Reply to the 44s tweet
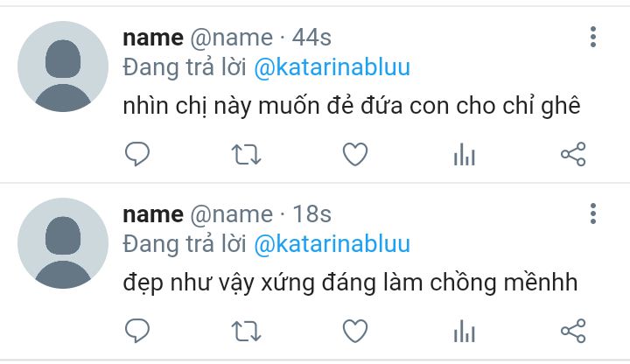 (x=137, y=154)
